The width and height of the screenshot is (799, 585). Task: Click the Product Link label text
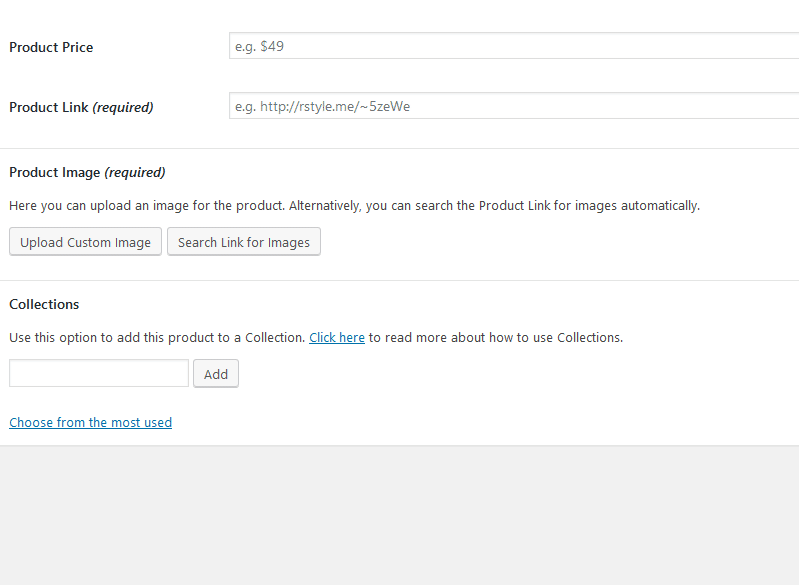pos(49,107)
